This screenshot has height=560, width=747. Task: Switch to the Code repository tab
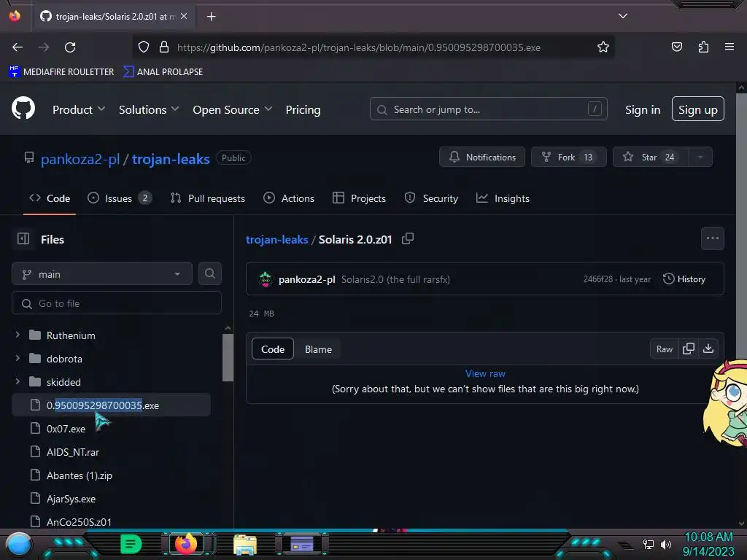point(50,198)
